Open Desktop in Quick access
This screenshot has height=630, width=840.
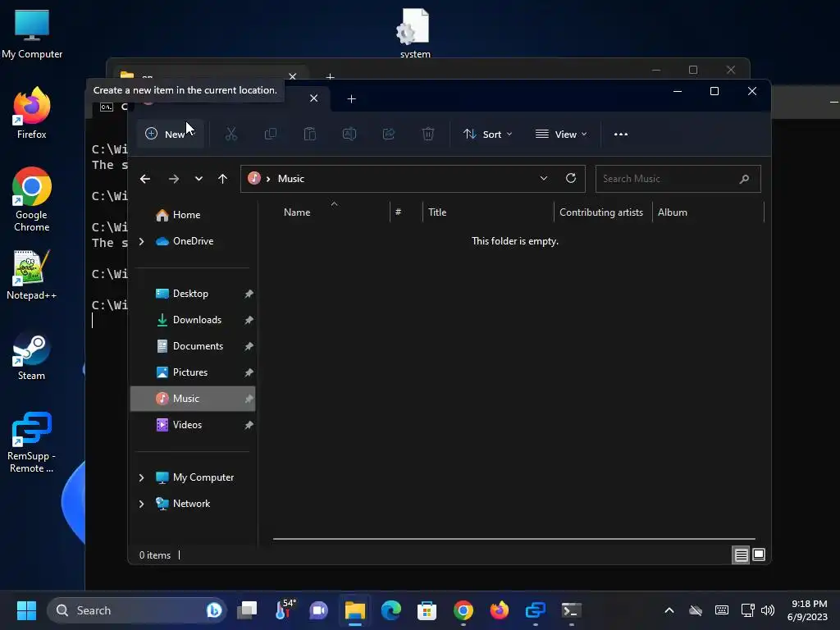(x=190, y=294)
